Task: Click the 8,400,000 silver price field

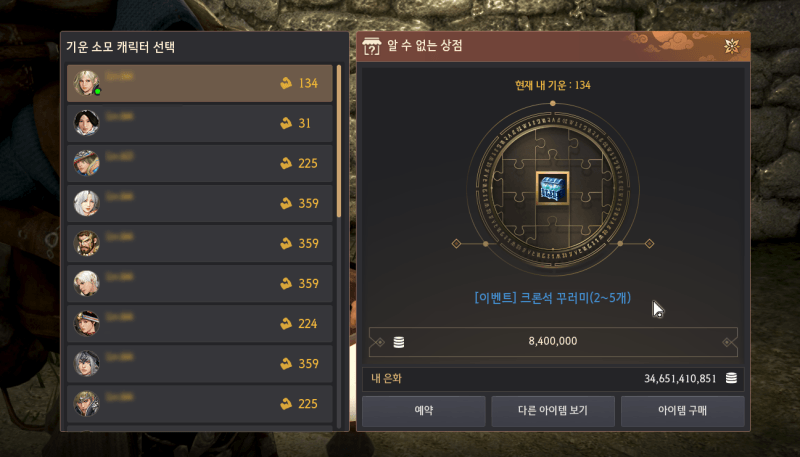Action: pos(553,342)
